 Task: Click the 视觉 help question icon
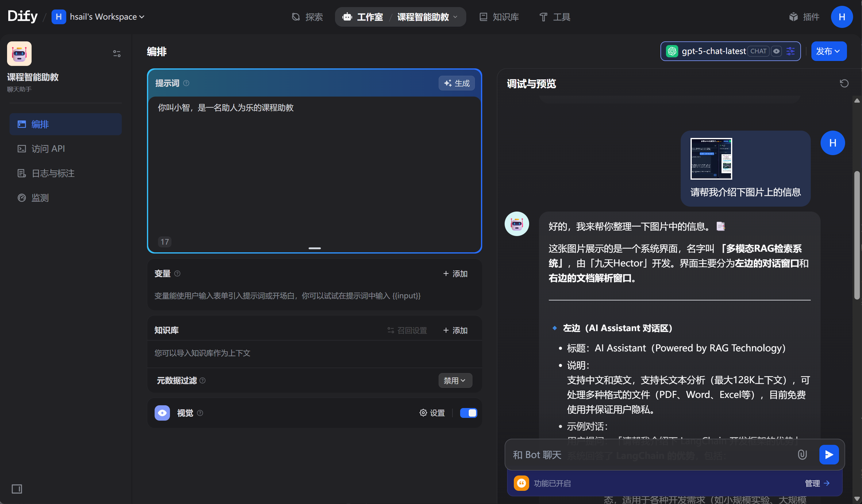[x=200, y=413]
